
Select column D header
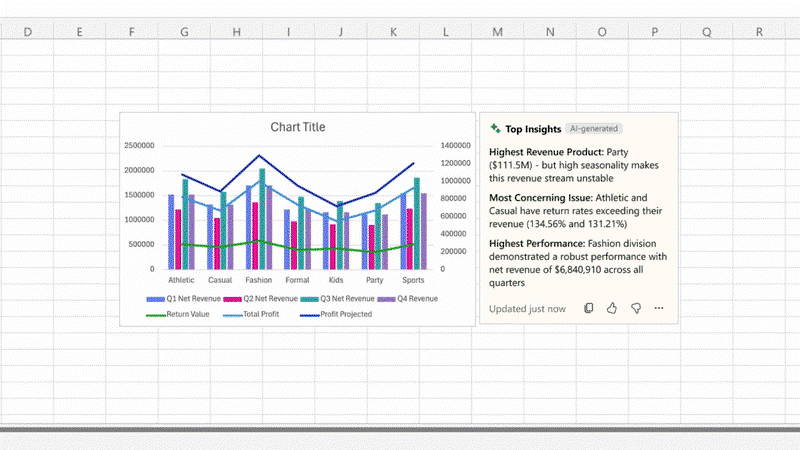[27, 32]
